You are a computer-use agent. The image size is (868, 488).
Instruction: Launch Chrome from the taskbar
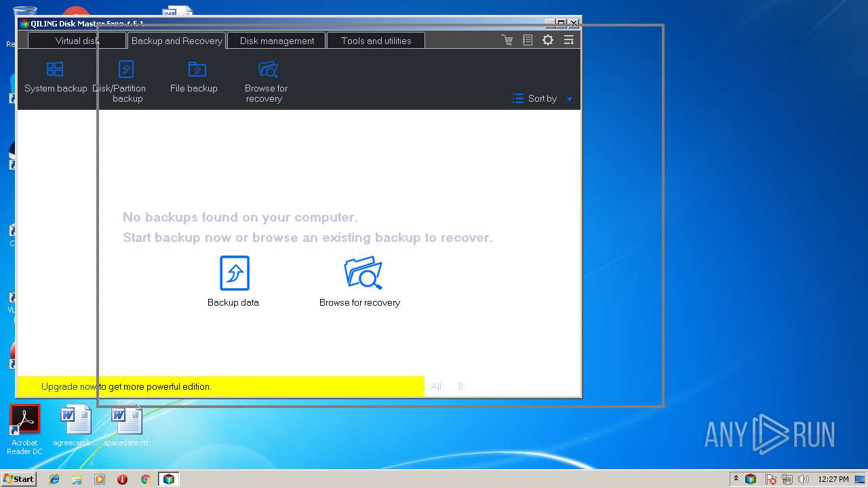pos(145,479)
